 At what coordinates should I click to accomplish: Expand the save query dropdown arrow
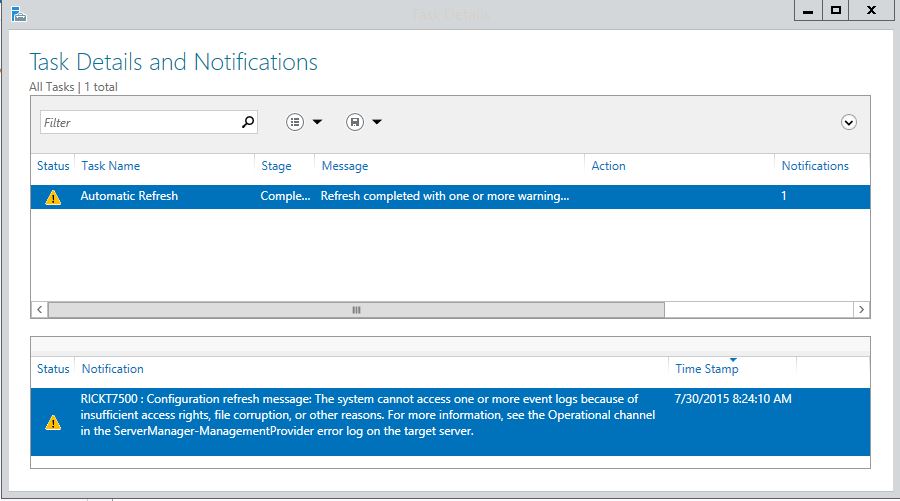[377, 122]
